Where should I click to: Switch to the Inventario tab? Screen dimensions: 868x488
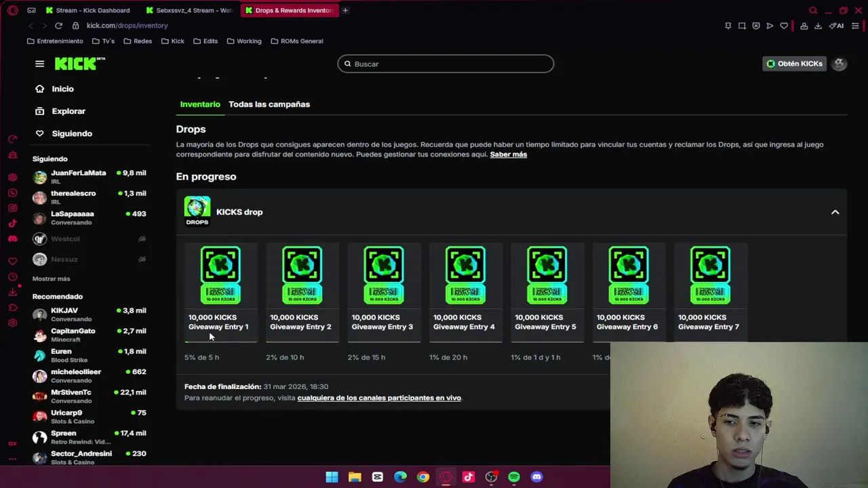200,104
